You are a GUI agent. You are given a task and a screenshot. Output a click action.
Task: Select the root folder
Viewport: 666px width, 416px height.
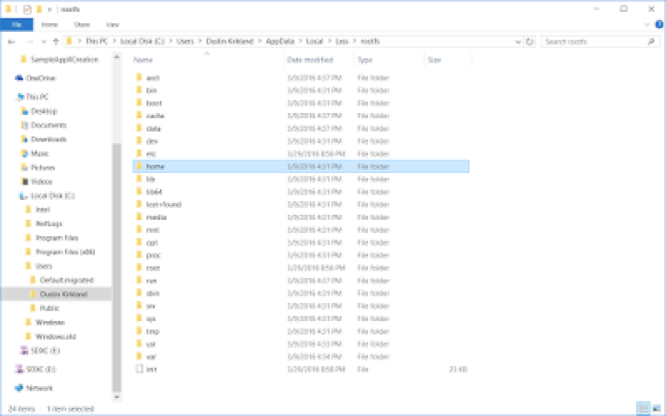(301, 268)
